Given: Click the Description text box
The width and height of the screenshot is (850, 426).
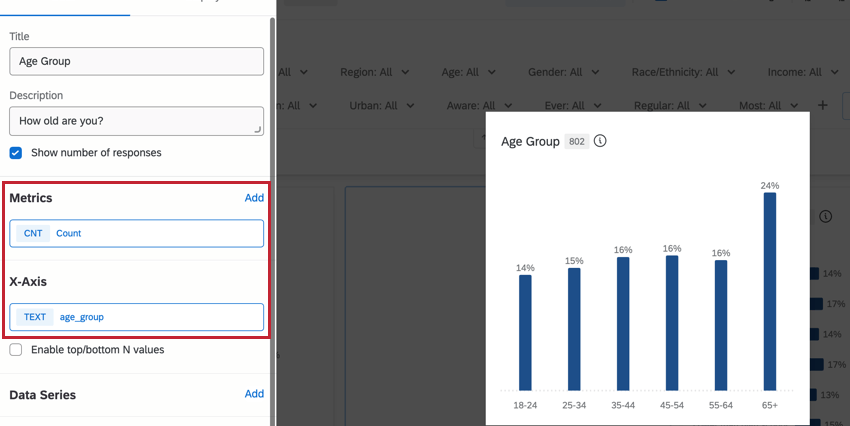Looking at the screenshot, I should (x=136, y=121).
